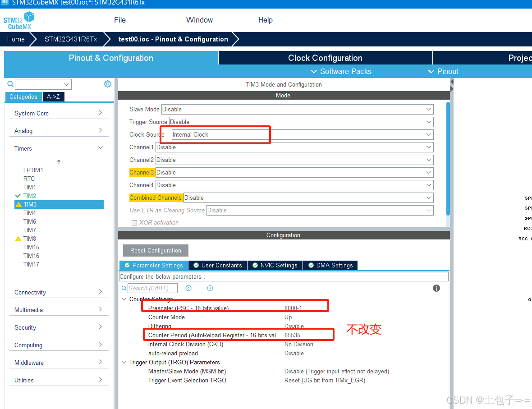Click the Counter Period value 65535
Viewport: 532px width, 409px height.
click(x=292, y=335)
